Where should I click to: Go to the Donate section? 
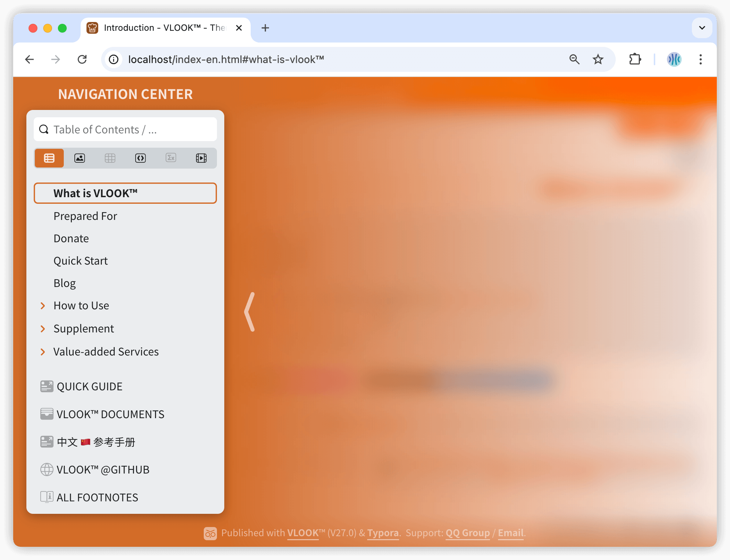(x=71, y=238)
